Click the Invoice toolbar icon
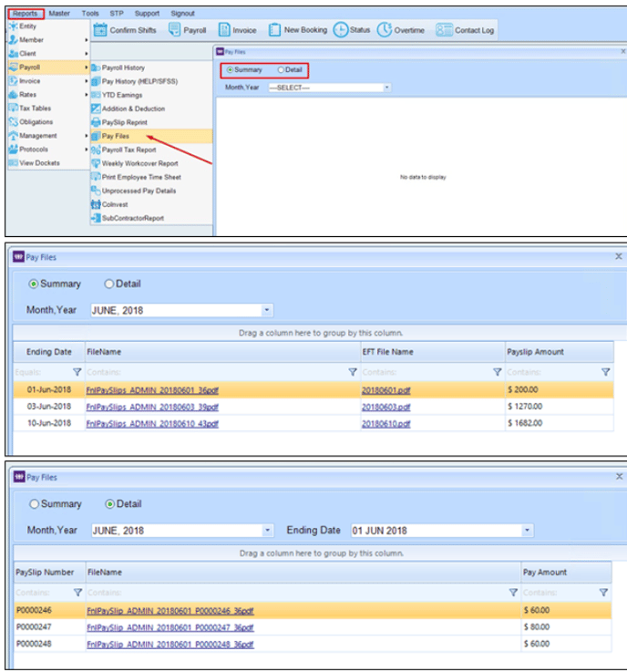Viewport: 627px width, 672px height. coord(224,30)
